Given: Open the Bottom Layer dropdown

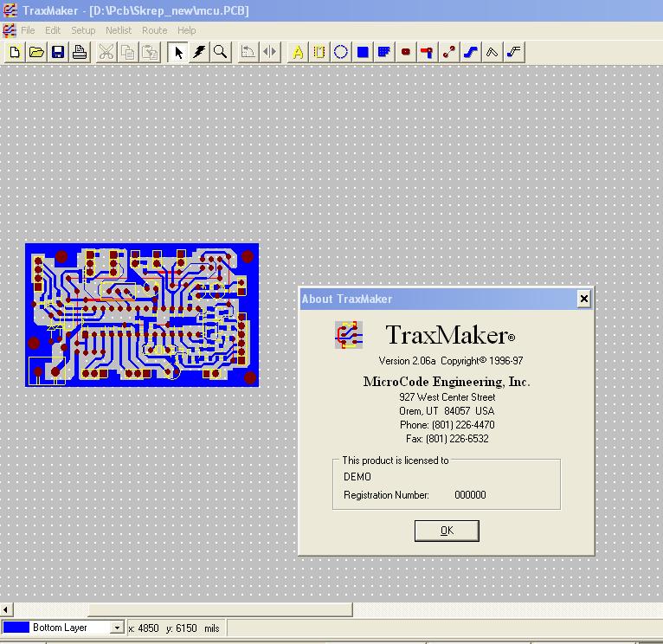Looking at the screenshot, I should tap(117, 628).
